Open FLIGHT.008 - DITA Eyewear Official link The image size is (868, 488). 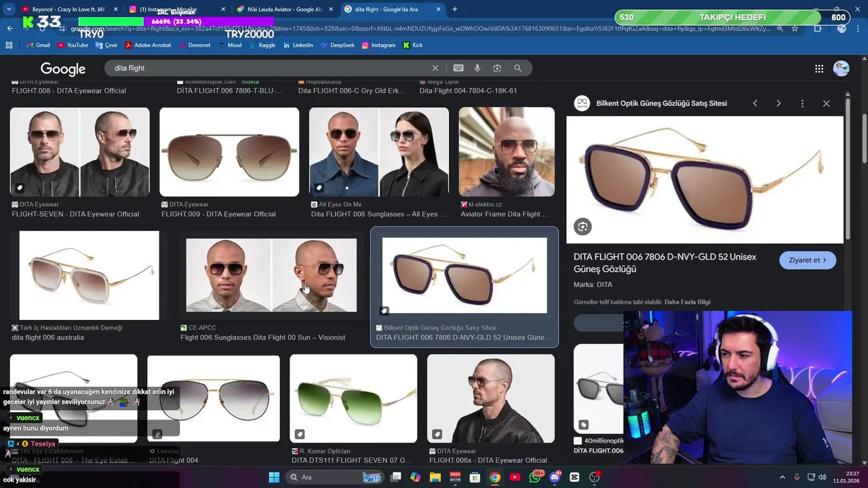tap(68, 91)
